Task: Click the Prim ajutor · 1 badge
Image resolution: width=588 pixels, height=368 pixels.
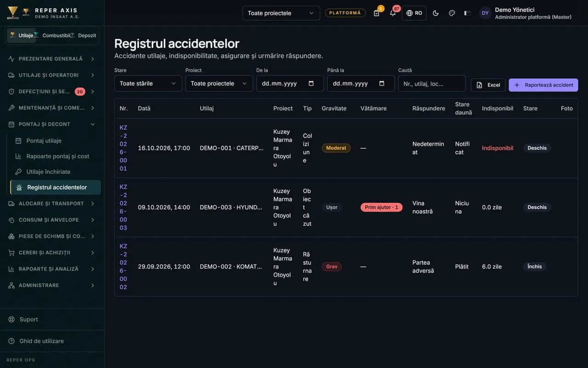Action: coord(381,207)
